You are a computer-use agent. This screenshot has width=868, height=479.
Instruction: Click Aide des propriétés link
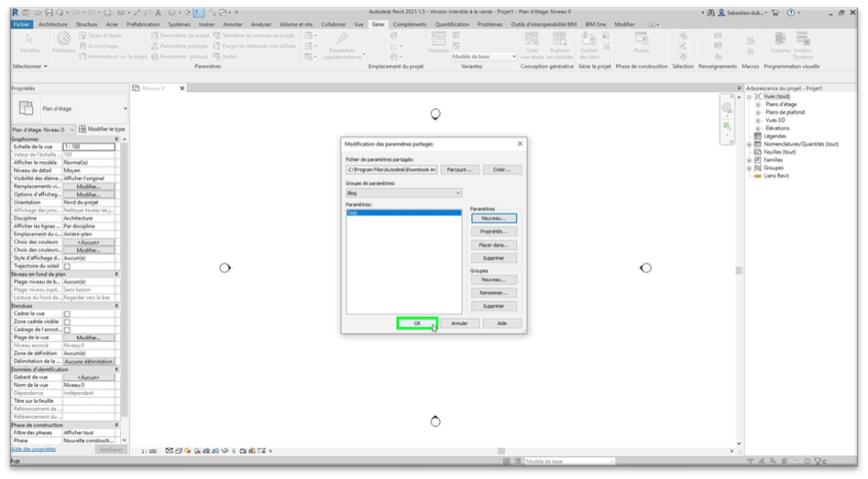click(x=34, y=449)
